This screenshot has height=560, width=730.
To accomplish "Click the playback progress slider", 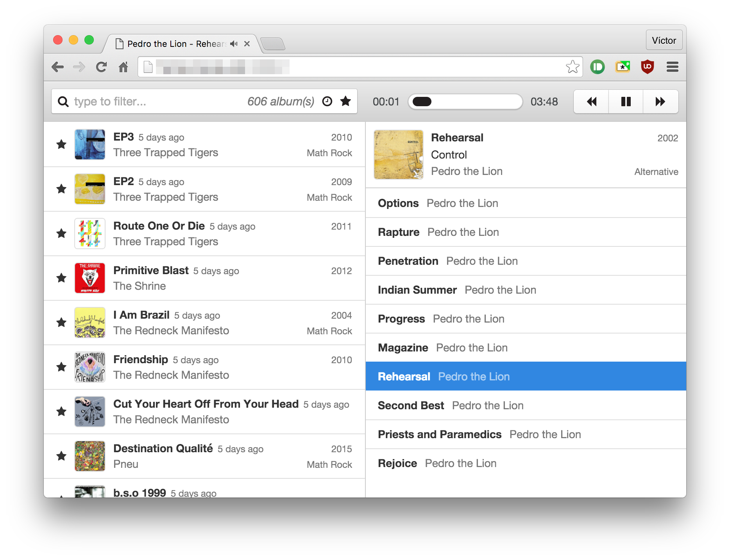I will coord(465,102).
